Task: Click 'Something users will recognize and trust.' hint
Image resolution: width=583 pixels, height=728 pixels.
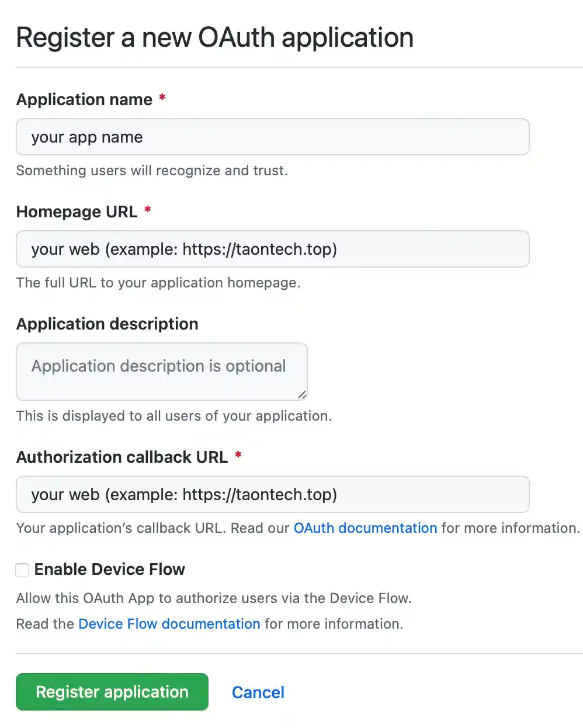Action: pos(152,170)
